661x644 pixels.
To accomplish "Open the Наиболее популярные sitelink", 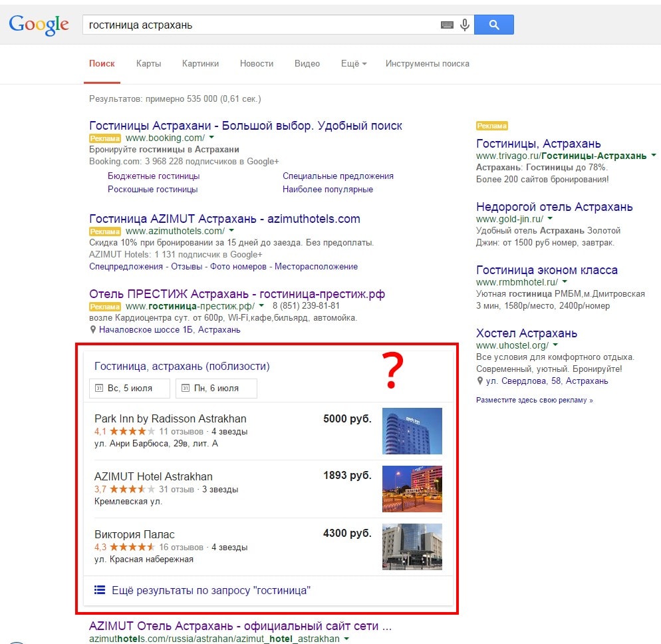I will click(x=328, y=190).
